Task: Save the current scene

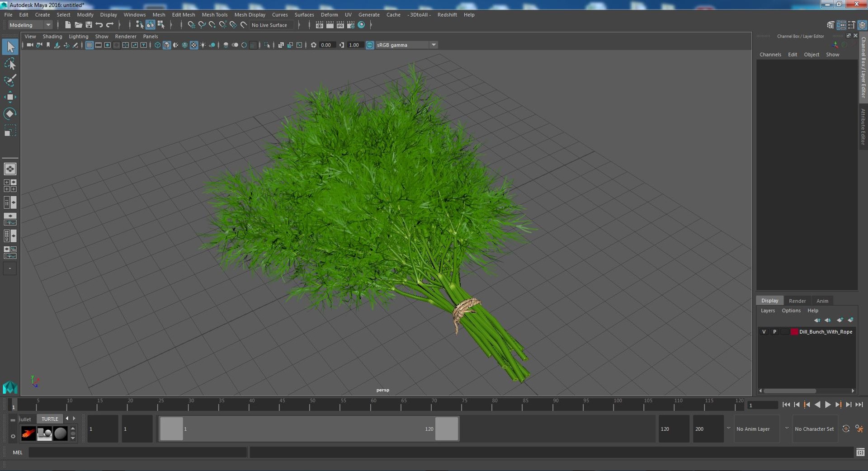Action: tap(89, 25)
